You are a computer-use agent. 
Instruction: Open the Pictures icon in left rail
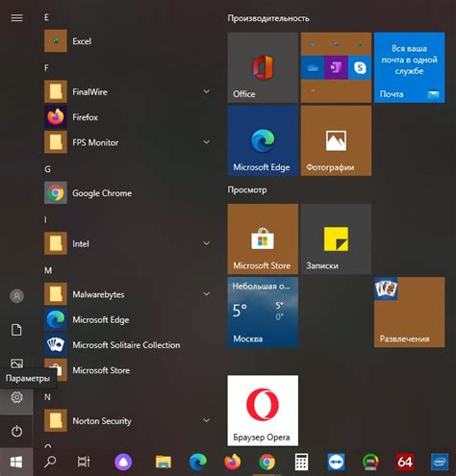(x=16, y=363)
